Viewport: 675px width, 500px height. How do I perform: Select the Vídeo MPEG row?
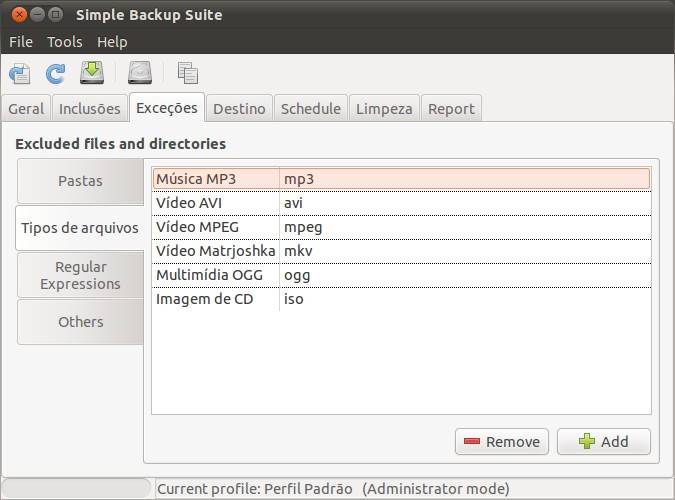point(401,227)
